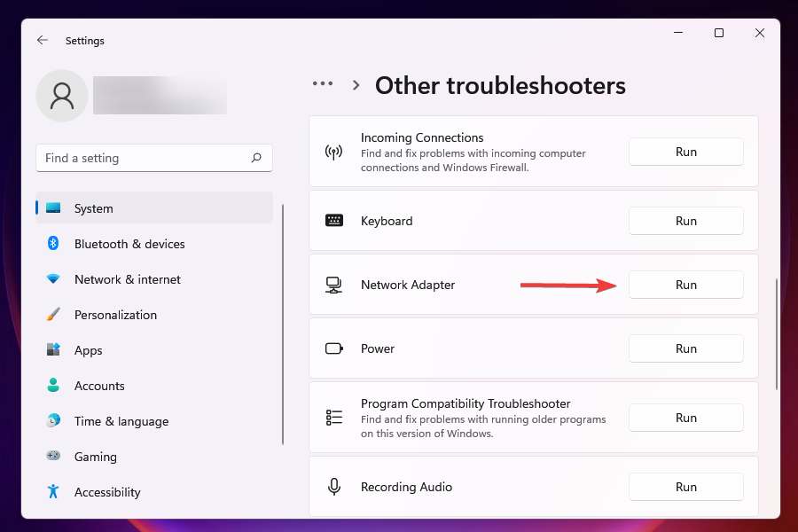The height and width of the screenshot is (532, 798).
Task: Click the Find a setting search box
Action: tap(154, 158)
